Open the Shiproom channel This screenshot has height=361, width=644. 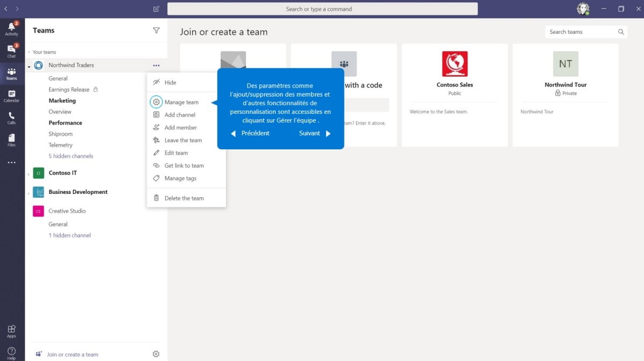tap(61, 134)
